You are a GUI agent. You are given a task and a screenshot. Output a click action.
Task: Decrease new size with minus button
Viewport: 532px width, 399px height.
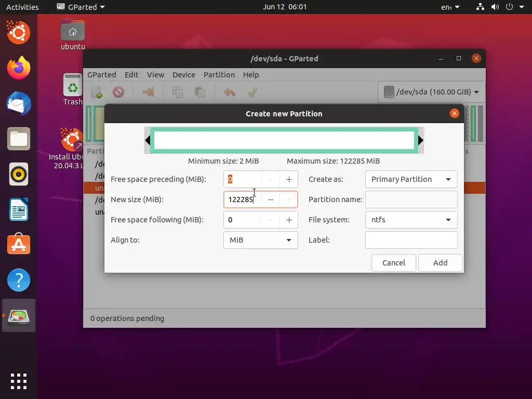[x=270, y=200]
